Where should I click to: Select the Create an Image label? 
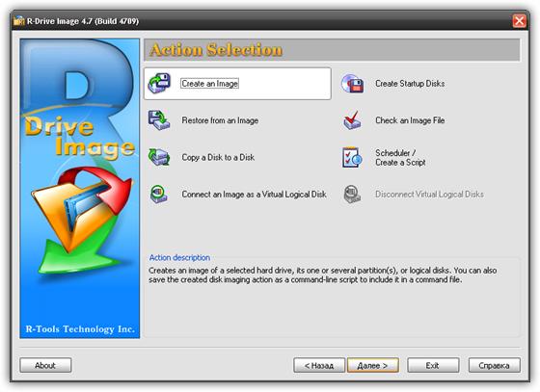coord(210,84)
